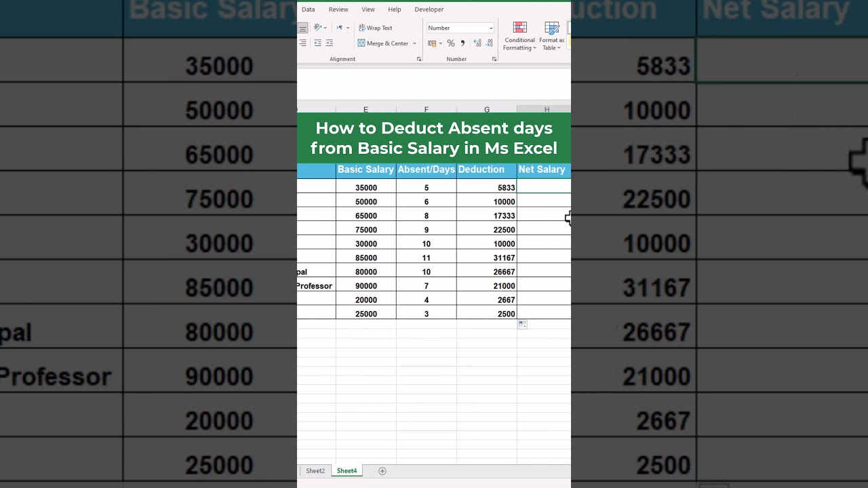The image size is (868, 488).
Task: Open the Text Direction dropdown arrow
Action: 348,28
